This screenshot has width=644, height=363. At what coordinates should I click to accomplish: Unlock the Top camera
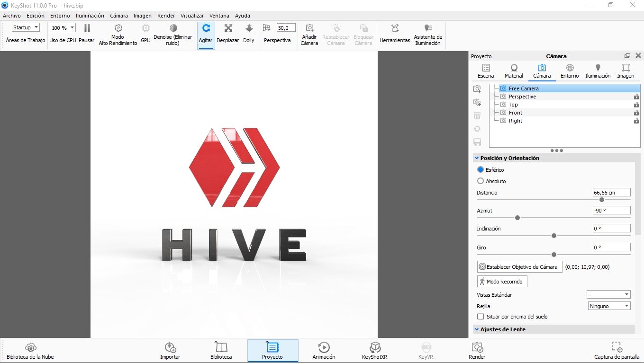coord(636,105)
